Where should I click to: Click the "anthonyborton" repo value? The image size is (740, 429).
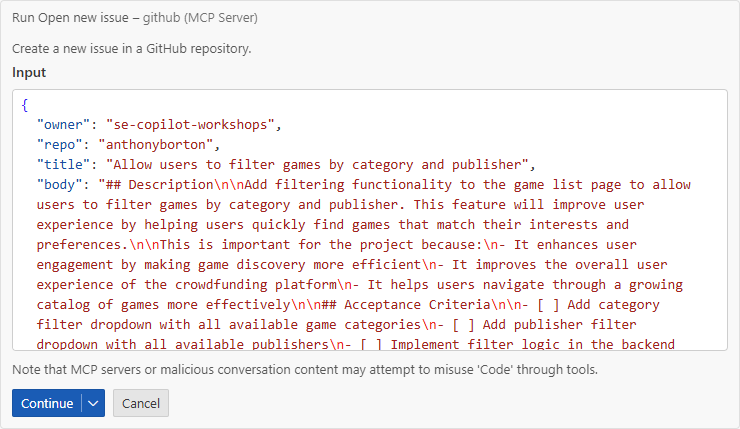click(x=155, y=144)
